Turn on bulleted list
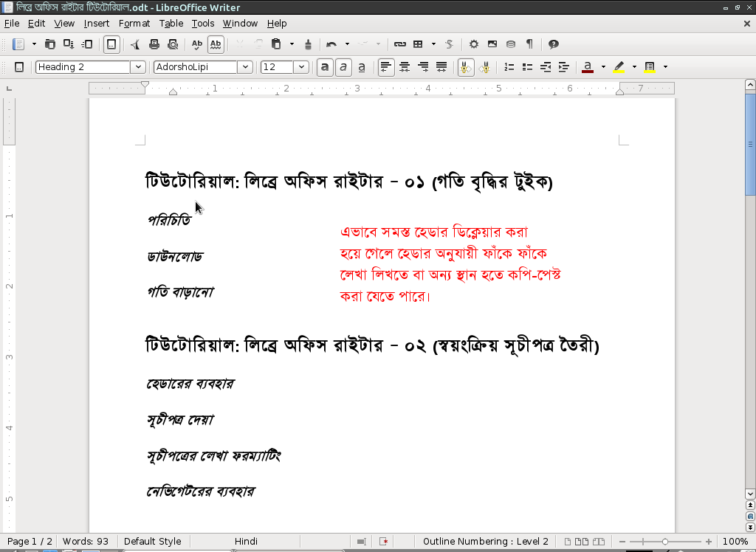 (527, 67)
